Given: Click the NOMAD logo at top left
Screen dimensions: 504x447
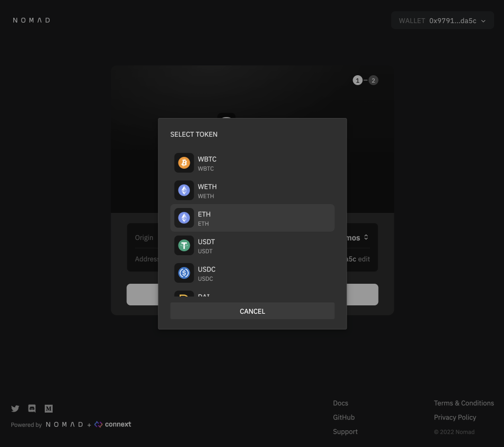Looking at the screenshot, I should pos(31,20).
